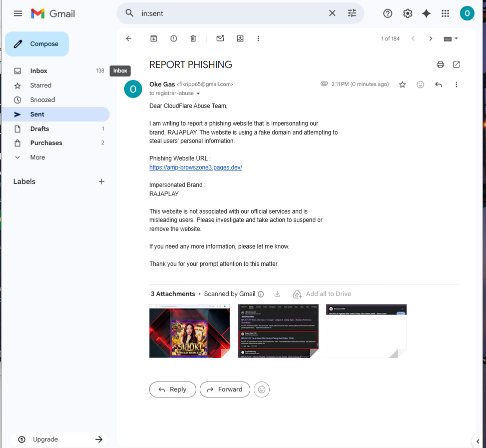Open the Google apps grid
Screen dimensions: 486x448
445,13
